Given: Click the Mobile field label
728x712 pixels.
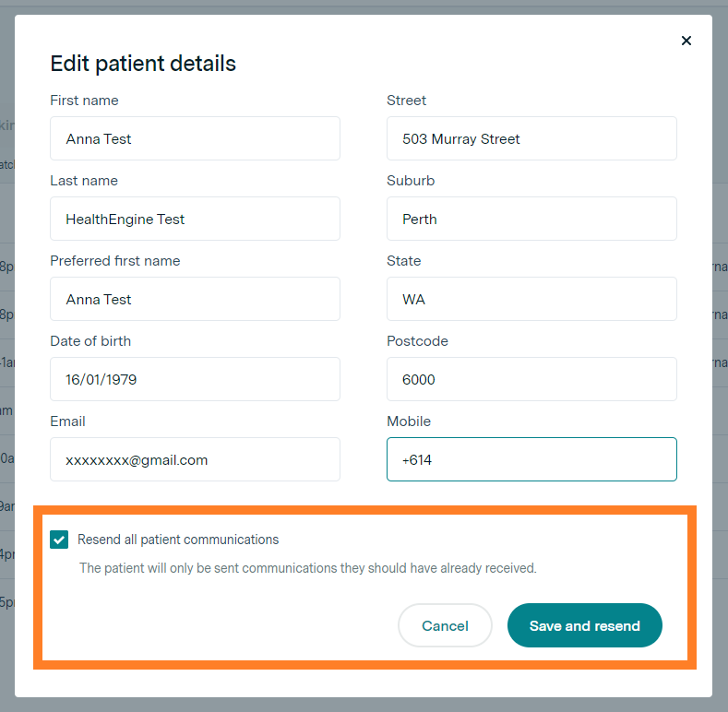Looking at the screenshot, I should (409, 421).
